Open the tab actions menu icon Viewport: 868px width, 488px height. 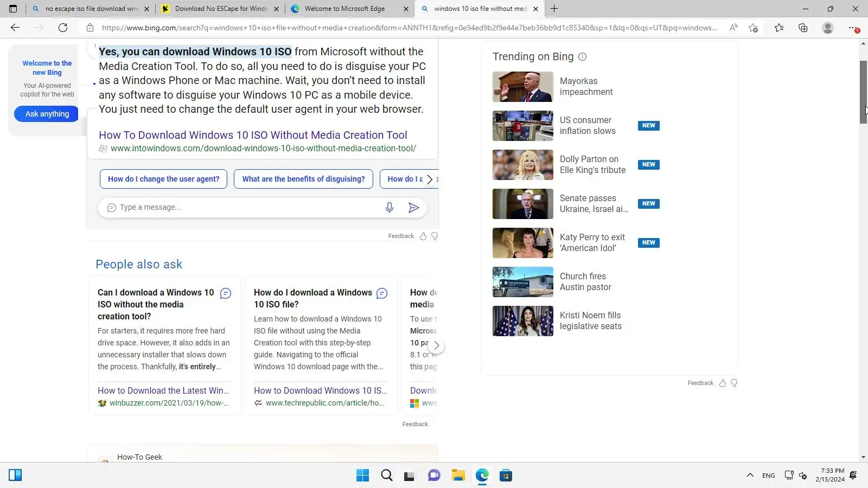click(x=13, y=9)
